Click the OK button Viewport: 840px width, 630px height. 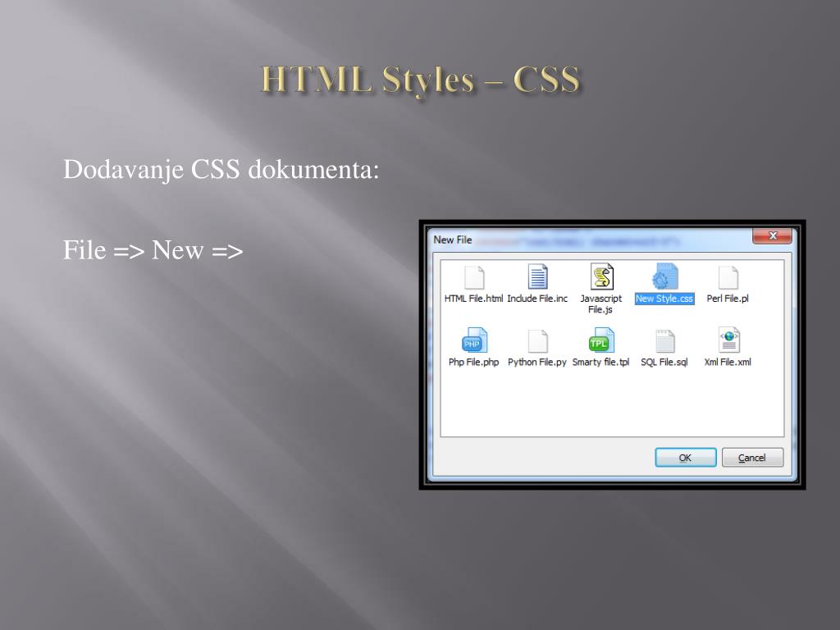click(x=685, y=458)
